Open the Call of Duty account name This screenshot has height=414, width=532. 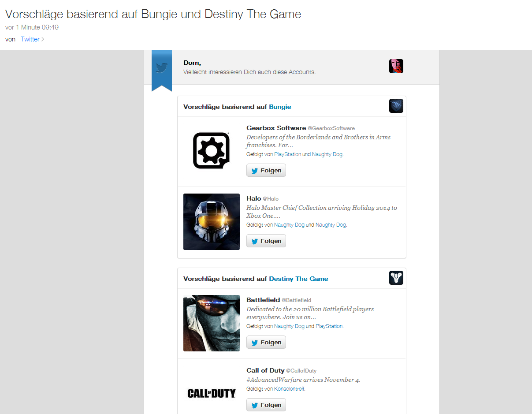point(265,370)
